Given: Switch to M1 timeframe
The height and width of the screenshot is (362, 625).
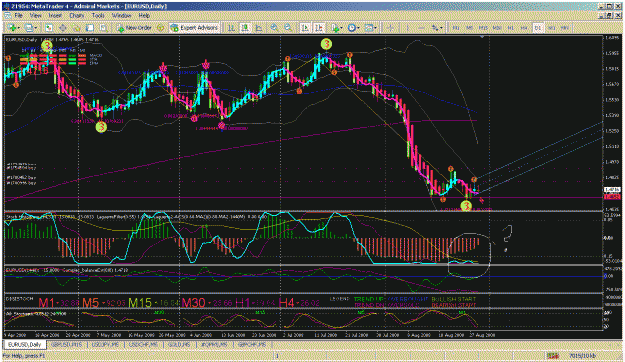Looking at the screenshot, I should pos(456,28).
